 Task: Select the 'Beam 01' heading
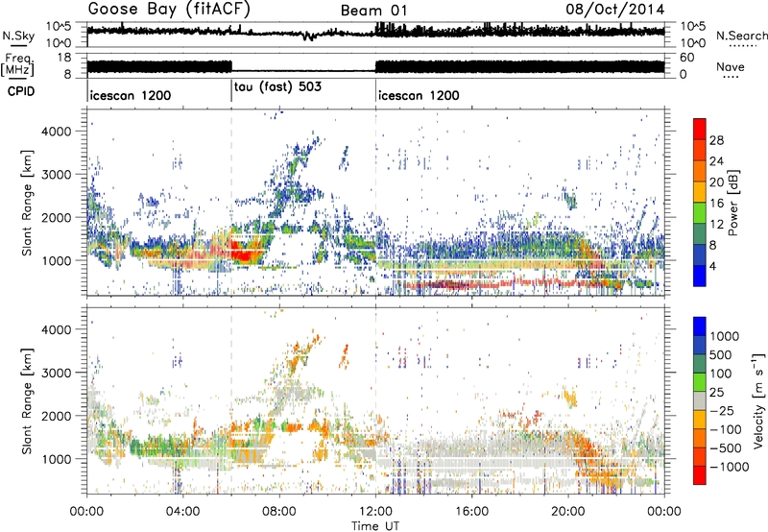pos(373,11)
